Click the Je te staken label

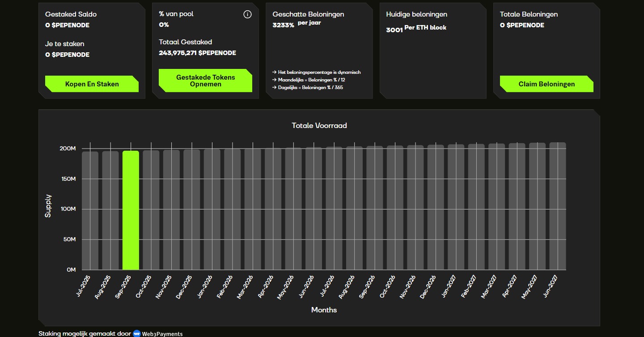click(x=65, y=44)
